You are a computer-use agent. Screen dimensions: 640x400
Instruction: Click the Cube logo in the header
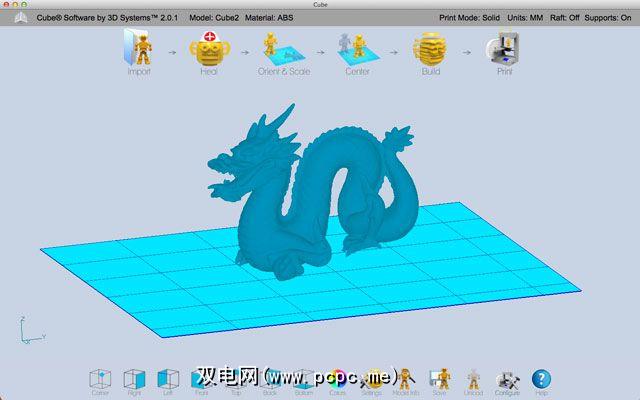[20, 18]
